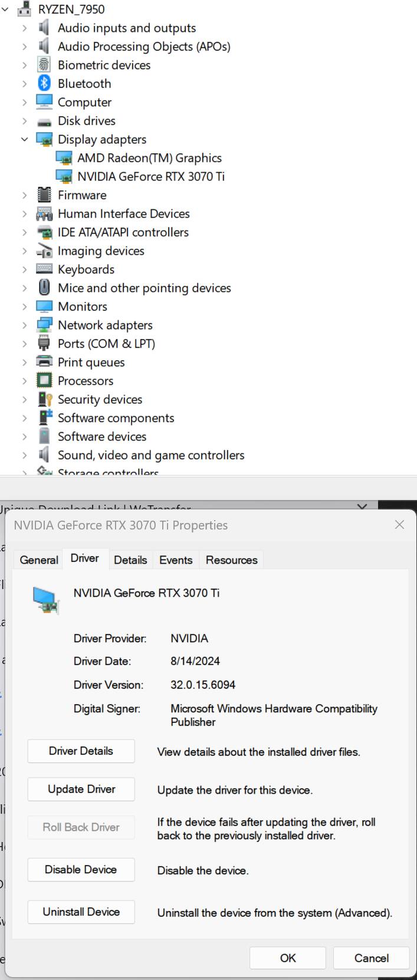Image resolution: width=417 pixels, height=980 pixels.
Task: Expand the Processors node
Action: click(x=24, y=381)
